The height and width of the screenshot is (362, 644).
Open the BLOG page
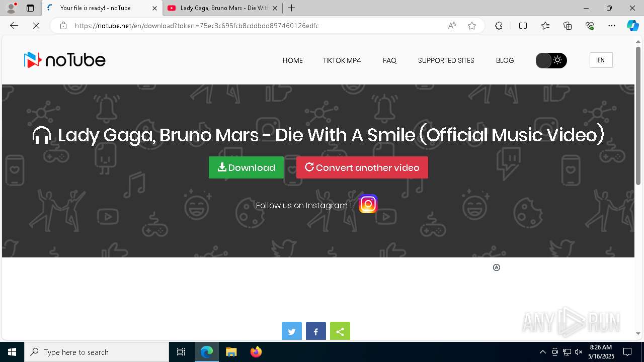[x=505, y=60]
